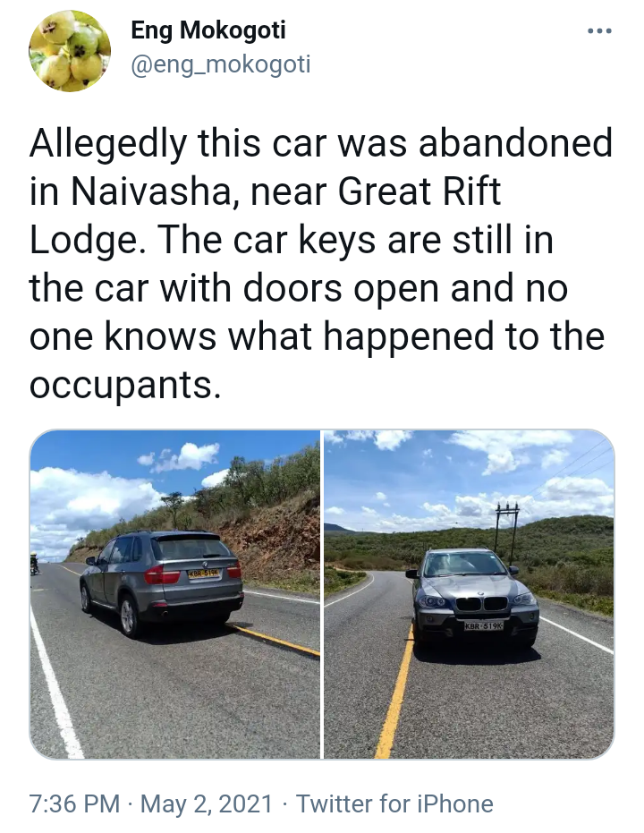The image size is (644, 833).
Task: Click the May 2, 2021 date
Action: click(x=206, y=803)
